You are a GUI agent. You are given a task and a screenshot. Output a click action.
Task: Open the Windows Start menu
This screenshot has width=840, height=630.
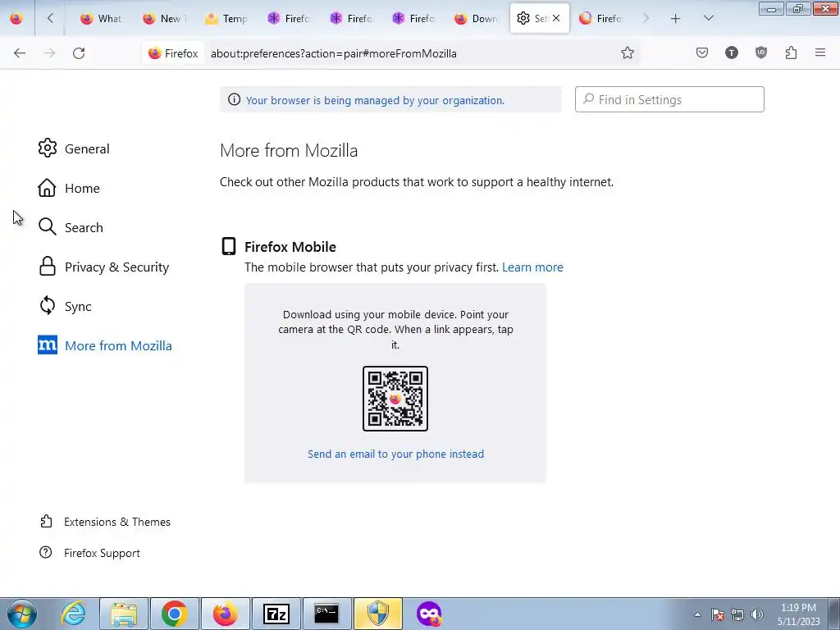click(x=21, y=614)
